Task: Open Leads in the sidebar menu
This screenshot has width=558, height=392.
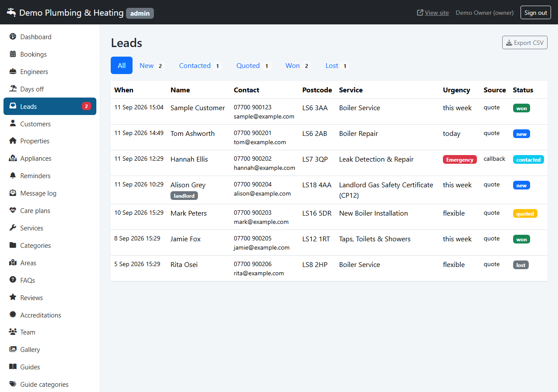Action: point(50,106)
